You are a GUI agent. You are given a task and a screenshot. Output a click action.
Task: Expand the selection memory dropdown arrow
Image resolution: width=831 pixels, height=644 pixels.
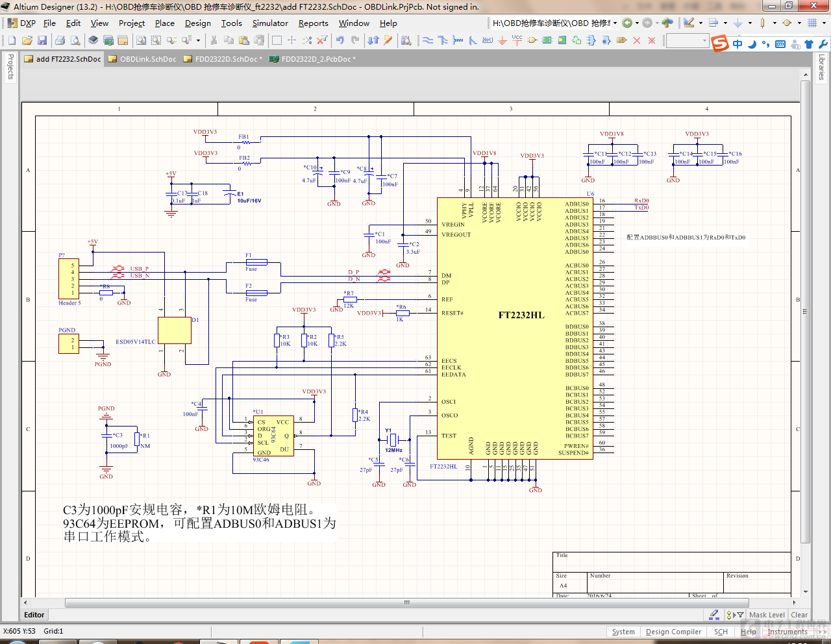point(199,40)
